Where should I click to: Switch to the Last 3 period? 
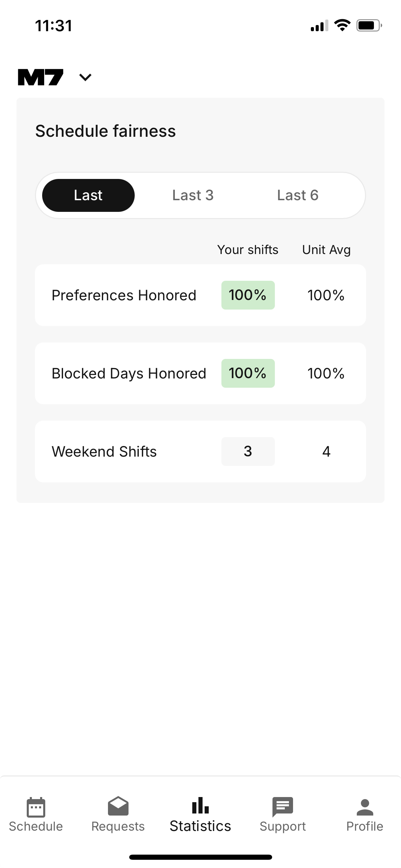pyautogui.click(x=193, y=195)
